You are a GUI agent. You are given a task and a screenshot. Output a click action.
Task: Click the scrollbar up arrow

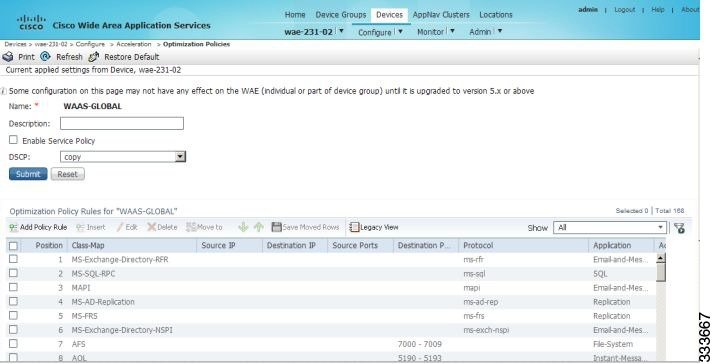[x=660, y=258]
